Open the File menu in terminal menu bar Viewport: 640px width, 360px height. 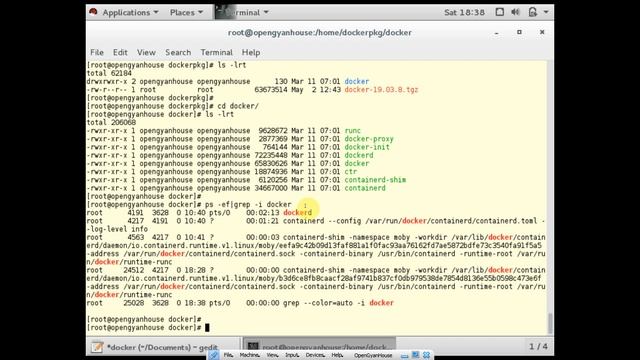[x=97, y=52]
